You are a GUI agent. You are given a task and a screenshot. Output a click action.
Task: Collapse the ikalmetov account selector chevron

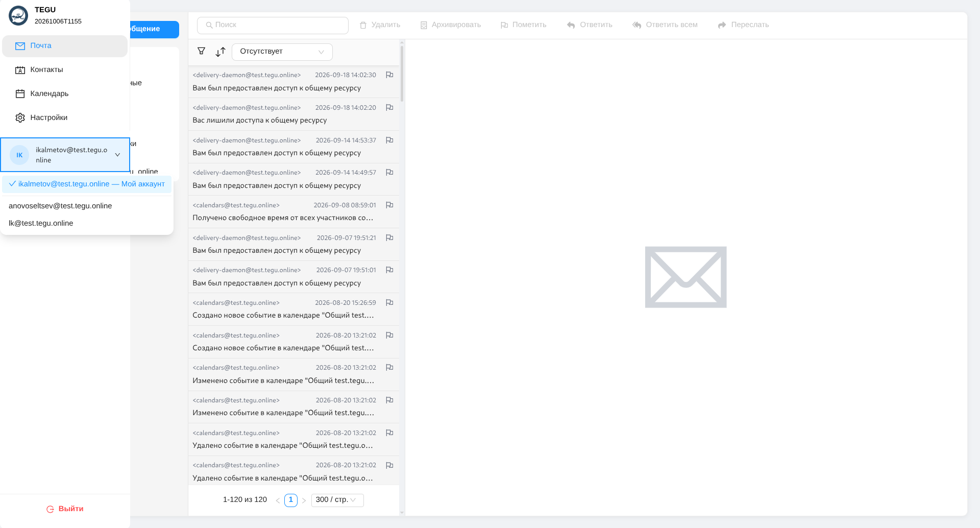[117, 155]
